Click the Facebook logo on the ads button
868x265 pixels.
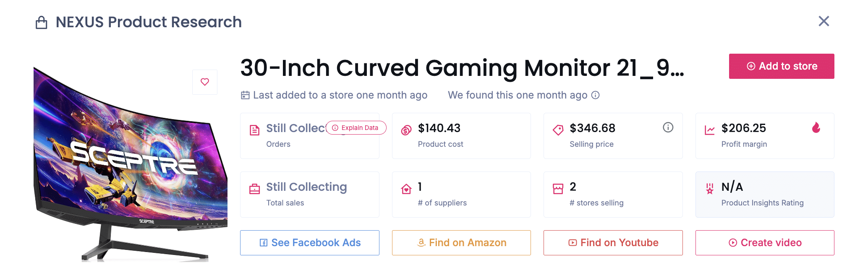point(263,243)
